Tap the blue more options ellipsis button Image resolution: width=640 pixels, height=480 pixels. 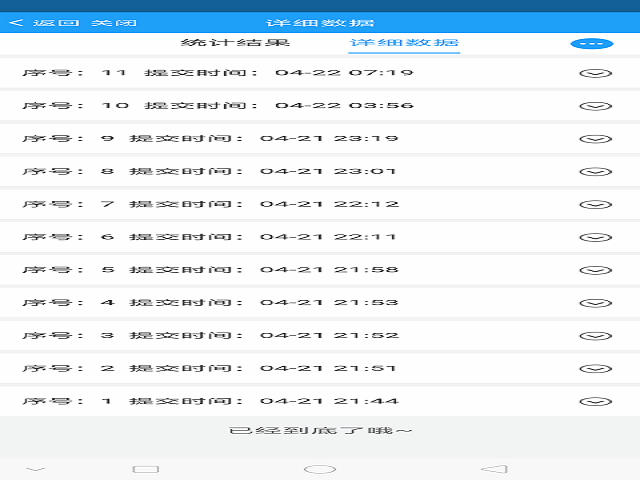pos(590,44)
